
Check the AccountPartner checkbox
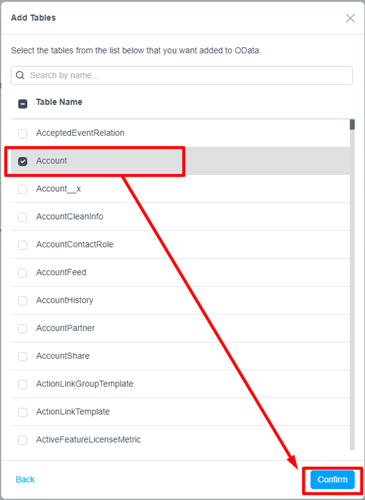pyautogui.click(x=23, y=329)
